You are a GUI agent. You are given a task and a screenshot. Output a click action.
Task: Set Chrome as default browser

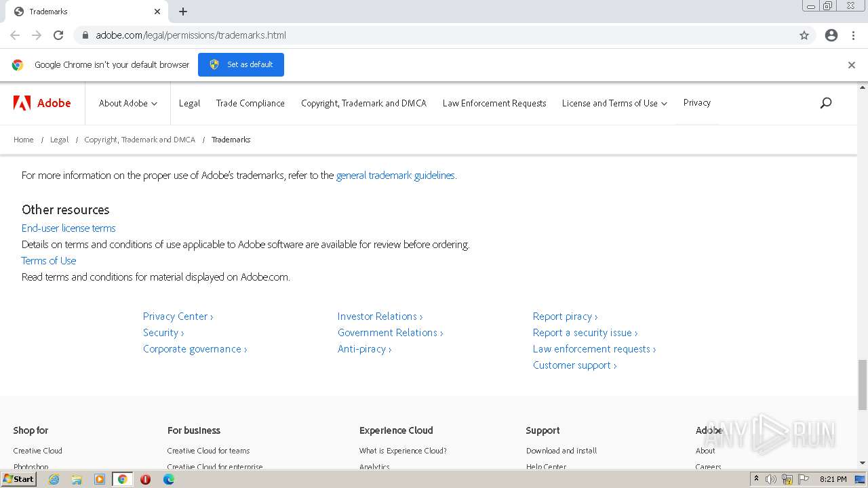(241, 64)
